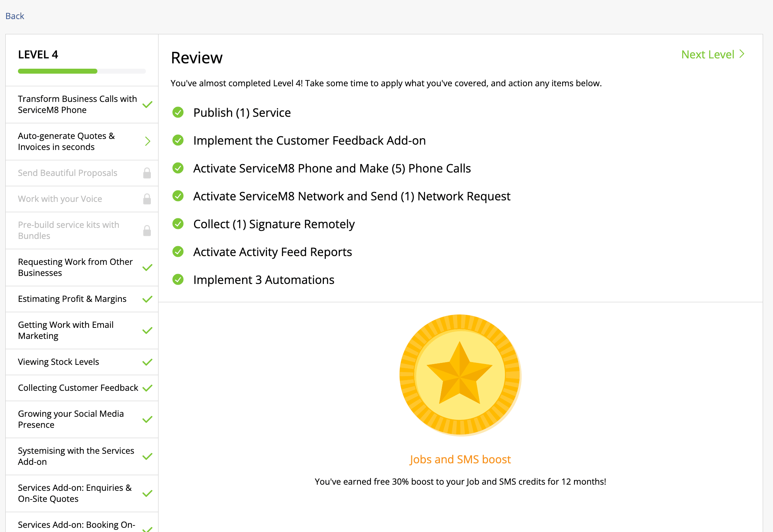Viewport: 773px width, 532px height.
Task: Click lock icon beside Work with your Voice
Action: [147, 199]
